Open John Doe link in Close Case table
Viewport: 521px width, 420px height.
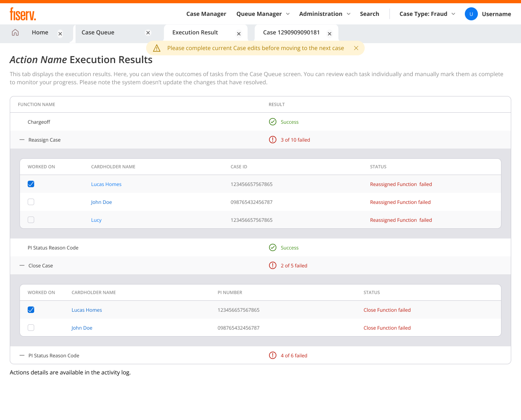click(x=82, y=328)
